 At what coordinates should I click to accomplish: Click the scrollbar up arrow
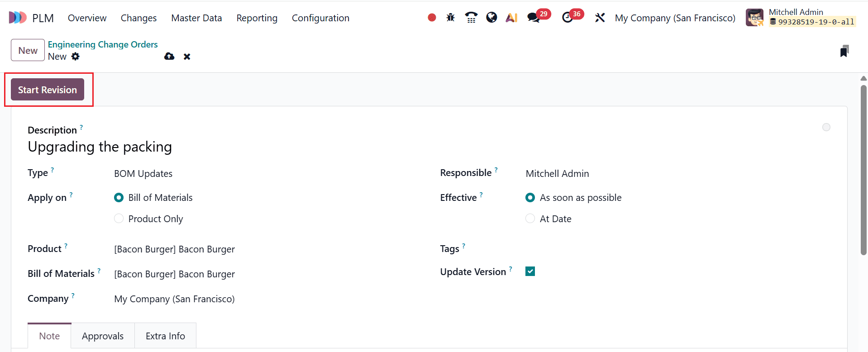click(863, 78)
